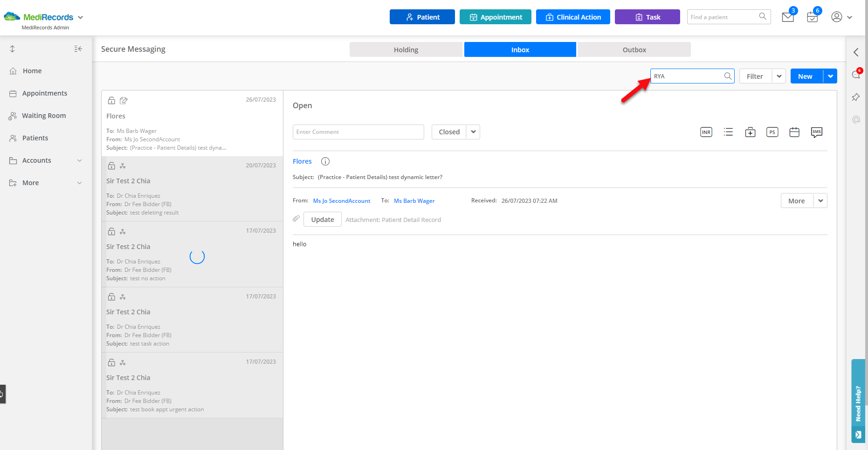Open the Need Help side tab
This screenshot has width=868, height=450.
(858, 401)
